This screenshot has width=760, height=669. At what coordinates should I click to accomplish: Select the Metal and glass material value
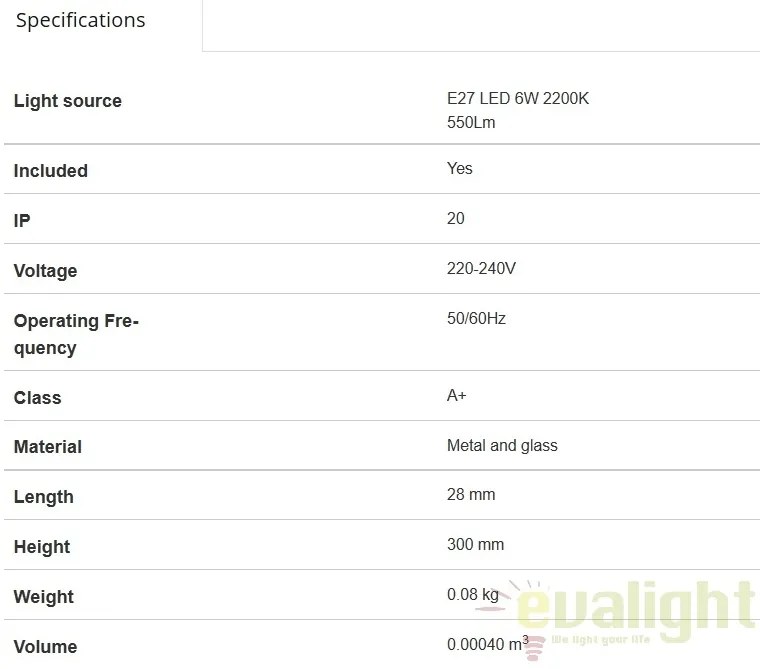[x=502, y=446]
